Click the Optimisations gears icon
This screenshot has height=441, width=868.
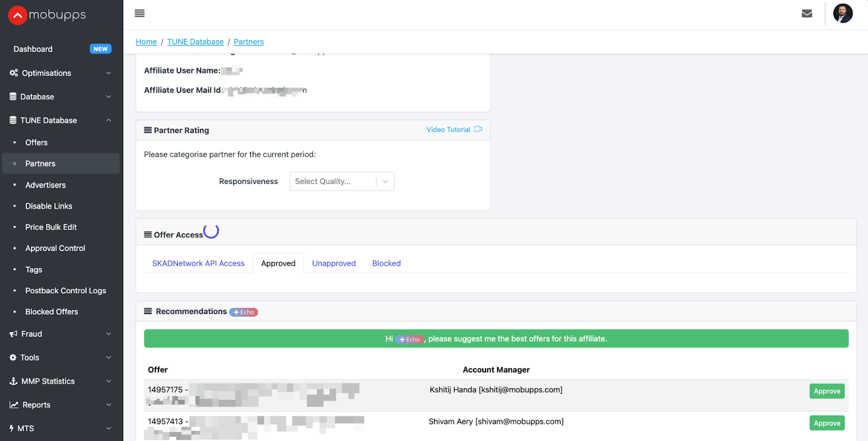pos(14,73)
